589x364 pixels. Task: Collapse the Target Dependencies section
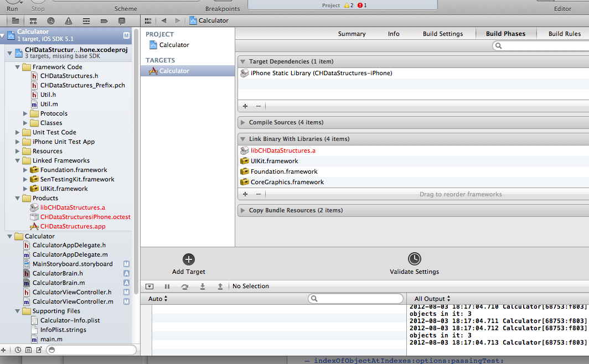pyautogui.click(x=242, y=61)
